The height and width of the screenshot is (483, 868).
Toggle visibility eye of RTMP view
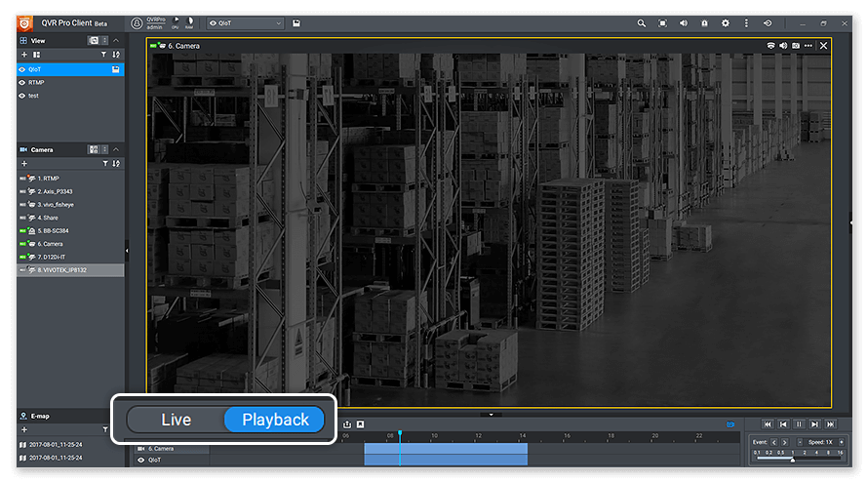pyautogui.click(x=22, y=83)
